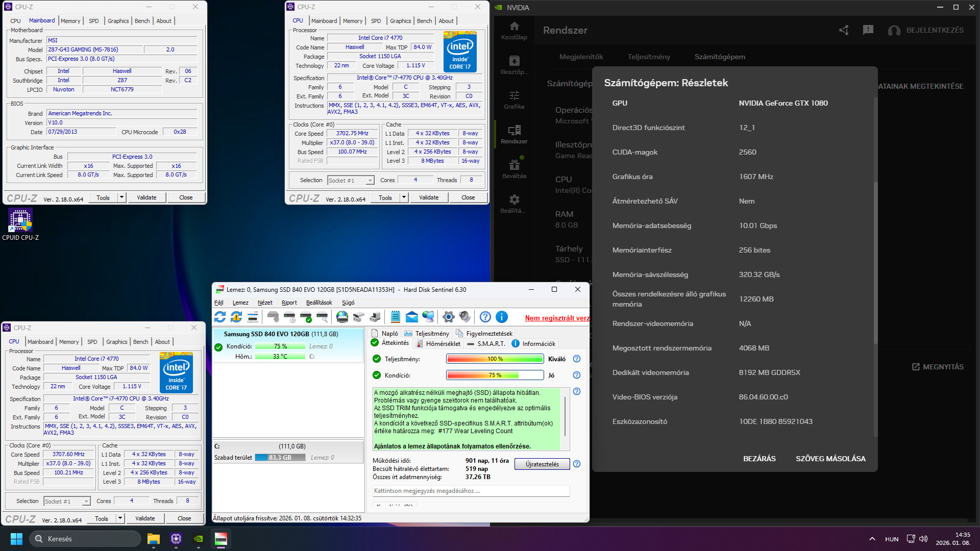Click the refresh disks icon in Hard Disk Sentinel
This screenshot has width=980, height=551.
tap(220, 317)
